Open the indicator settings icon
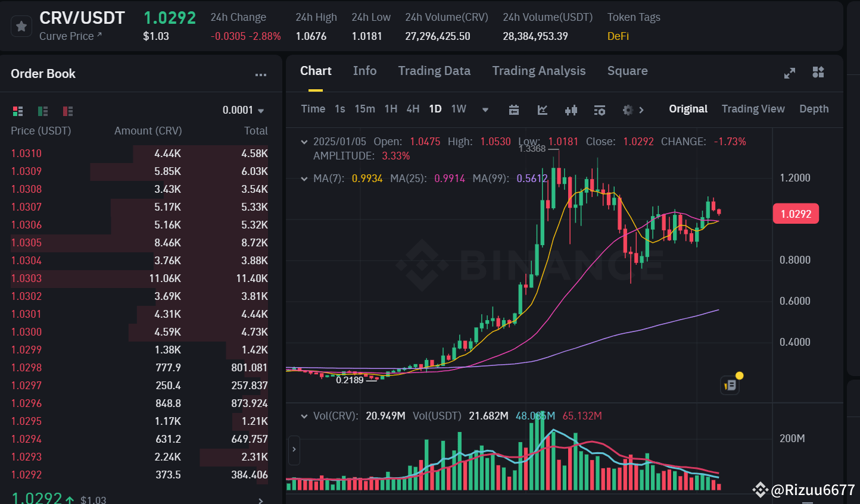 point(600,109)
